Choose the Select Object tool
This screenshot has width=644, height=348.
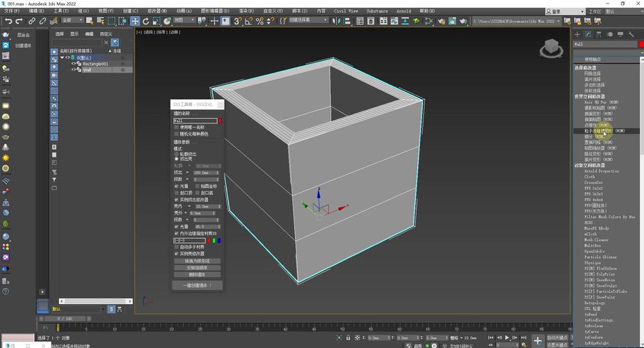coord(90,21)
